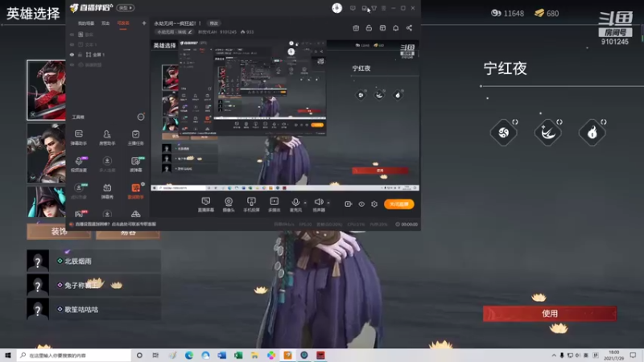Select the red masked hero portrait 宁红夜
This screenshot has width=644, height=362.
46,90
